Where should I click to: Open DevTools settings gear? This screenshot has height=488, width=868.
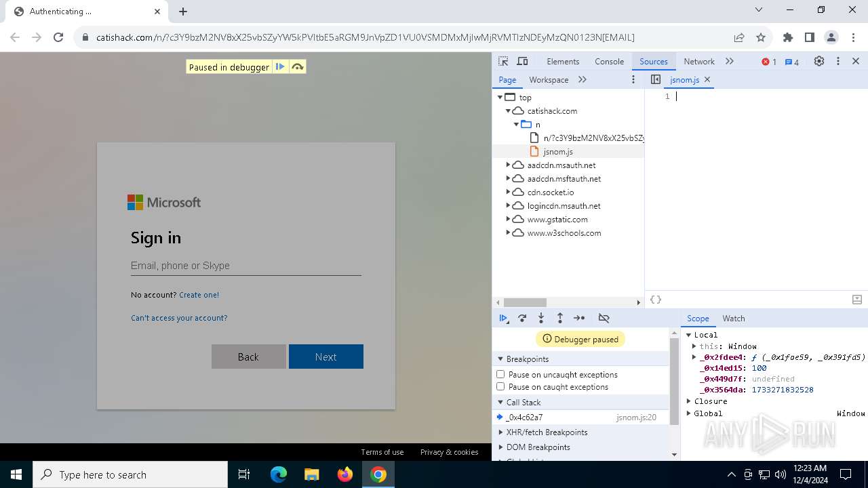tap(819, 61)
